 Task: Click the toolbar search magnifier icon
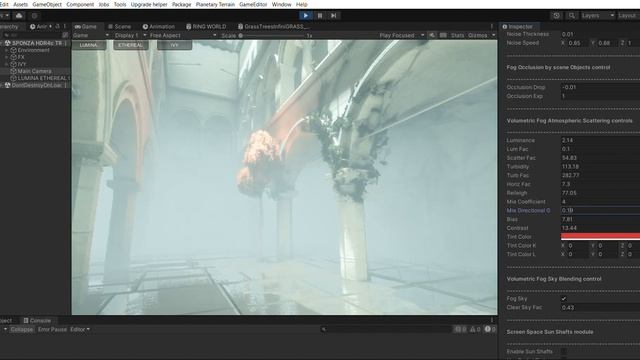tap(571, 16)
